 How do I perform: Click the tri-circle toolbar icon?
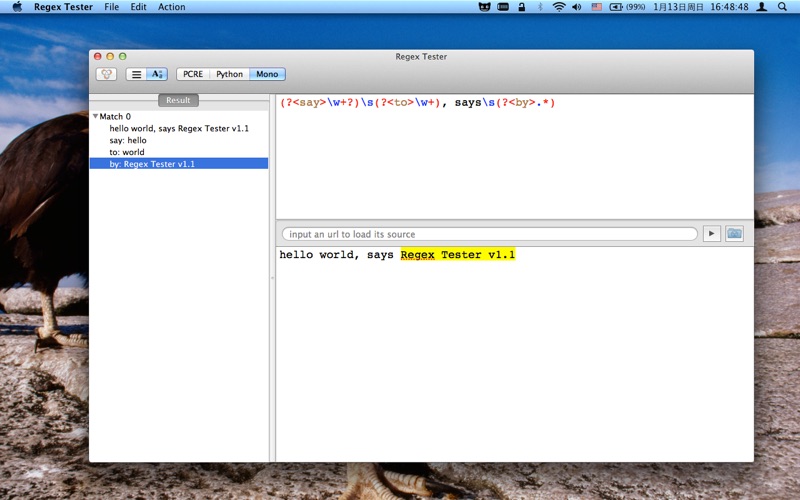(x=106, y=74)
